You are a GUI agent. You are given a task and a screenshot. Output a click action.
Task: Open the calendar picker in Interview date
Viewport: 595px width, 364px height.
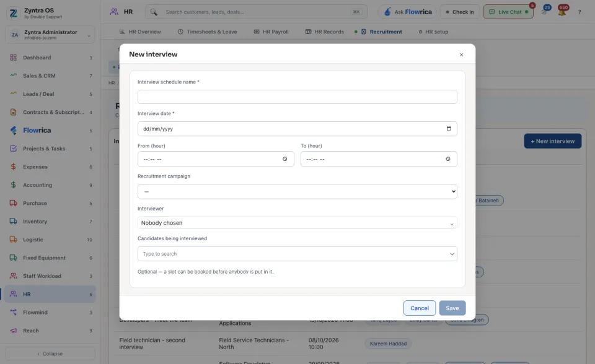click(x=449, y=129)
